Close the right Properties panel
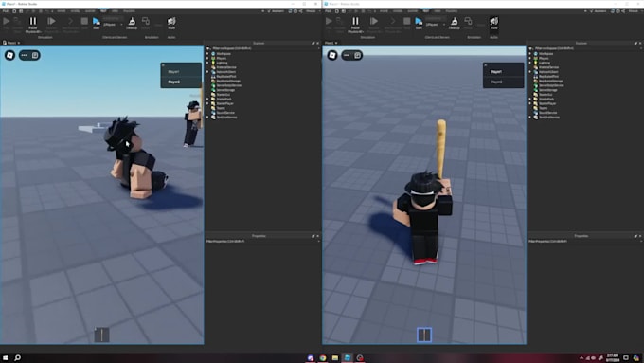 tap(640, 236)
